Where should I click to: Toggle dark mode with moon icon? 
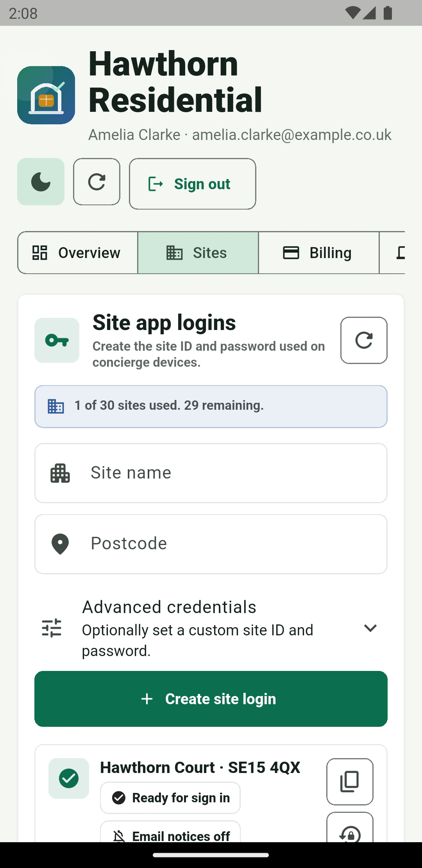[x=41, y=182]
